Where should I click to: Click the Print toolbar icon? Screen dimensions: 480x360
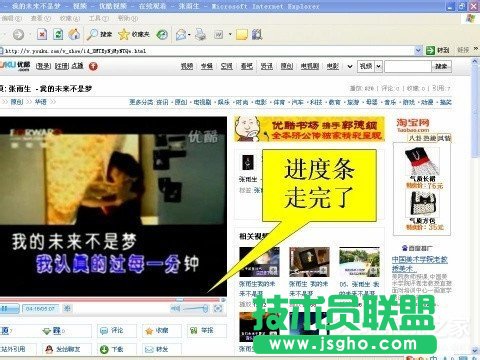[201, 34]
